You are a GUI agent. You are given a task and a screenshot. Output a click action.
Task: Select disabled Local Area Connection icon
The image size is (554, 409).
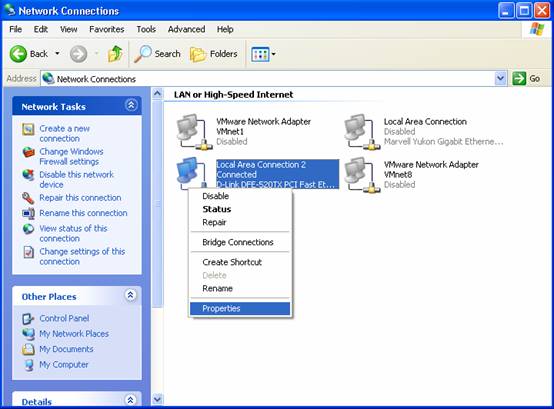(362, 132)
